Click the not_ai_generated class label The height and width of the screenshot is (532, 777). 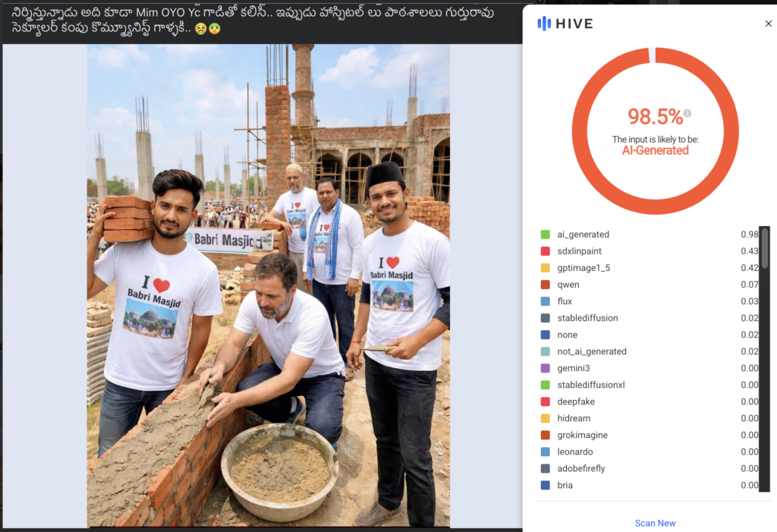point(592,351)
